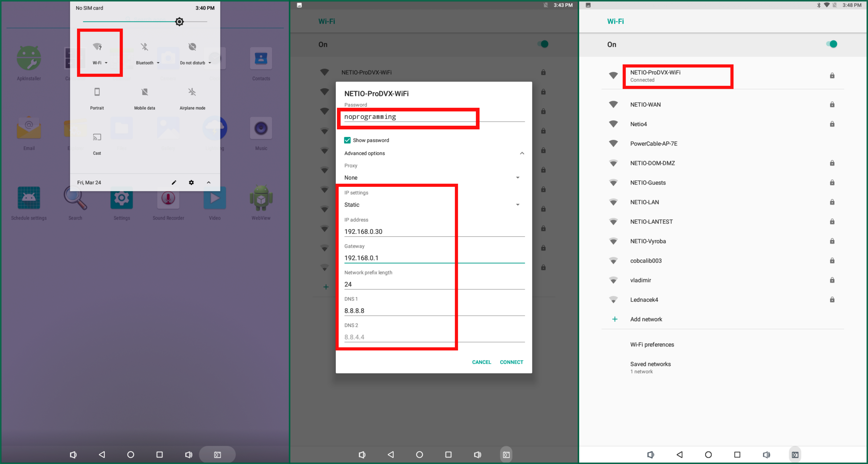
Task: Expand the Do not disturb dropdown arrow
Action: 210,63
